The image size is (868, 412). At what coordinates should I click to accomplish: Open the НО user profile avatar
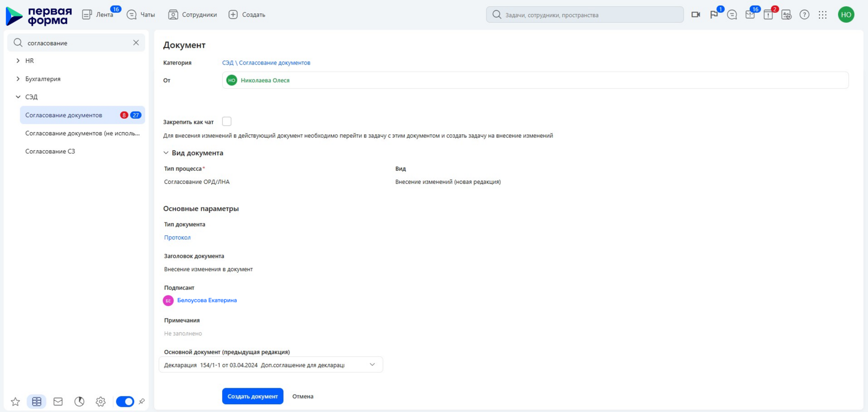click(846, 15)
